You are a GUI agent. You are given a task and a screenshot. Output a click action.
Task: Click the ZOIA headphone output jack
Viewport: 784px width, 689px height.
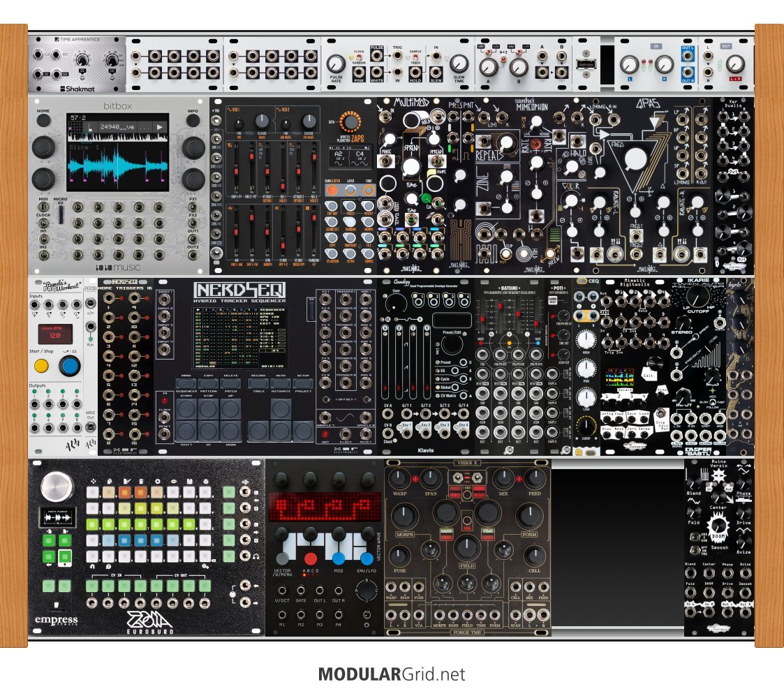tap(245, 556)
